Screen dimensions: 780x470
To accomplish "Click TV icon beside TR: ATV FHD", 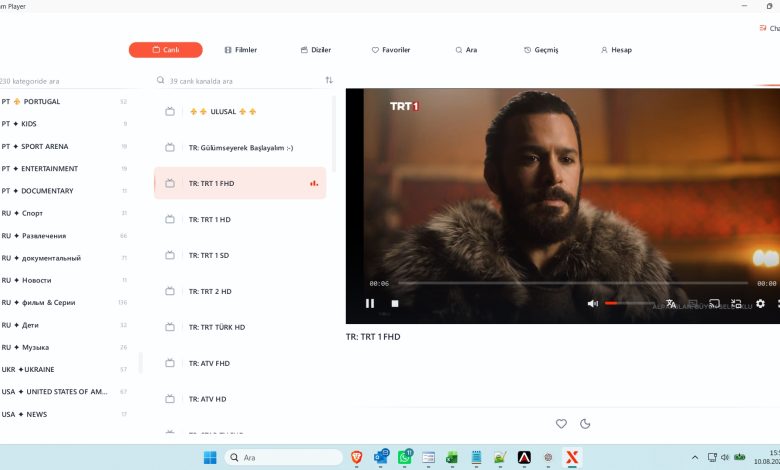I will tap(170, 363).
